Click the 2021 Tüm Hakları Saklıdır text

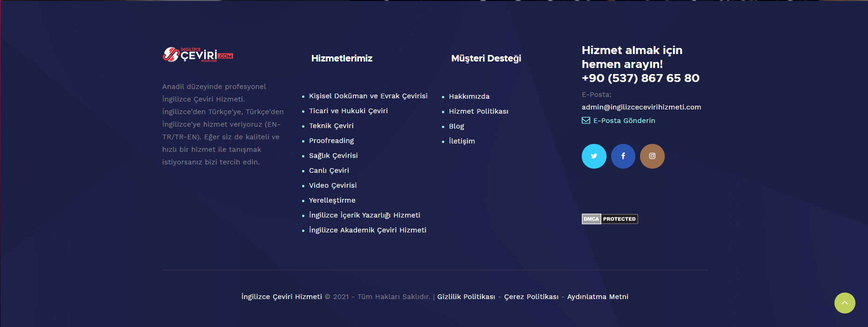378,297
